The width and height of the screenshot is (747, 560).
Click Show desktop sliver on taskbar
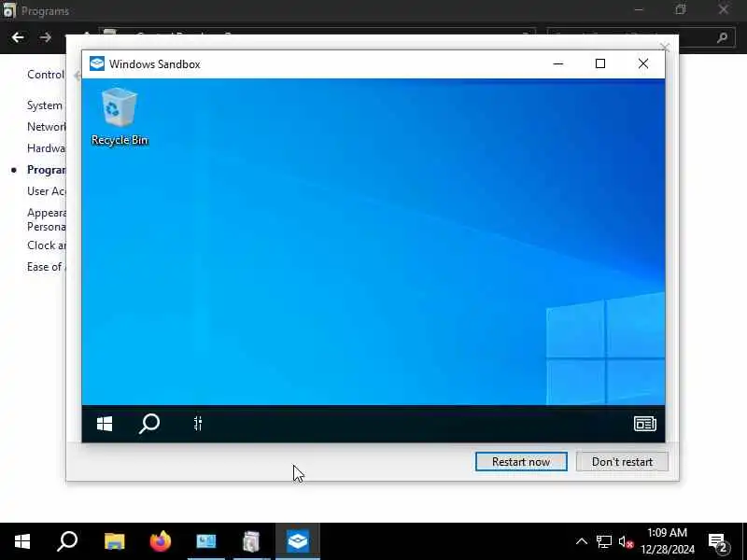coord(744,541)
